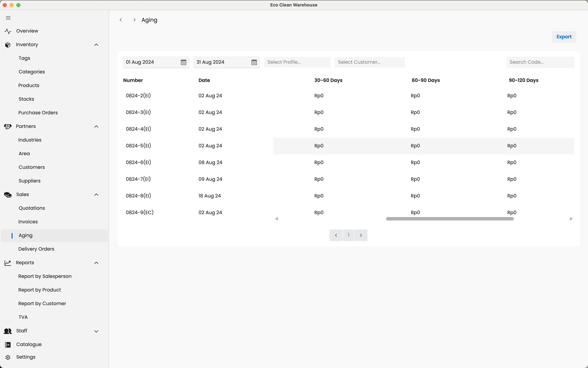
Task: Open calendar for 01 Aug 2024 date
Action: [183, 62]
